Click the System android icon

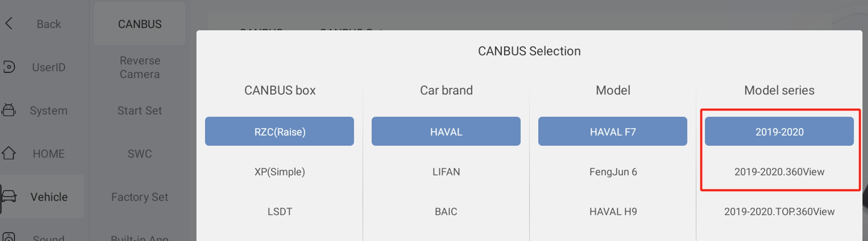point(9,110)
